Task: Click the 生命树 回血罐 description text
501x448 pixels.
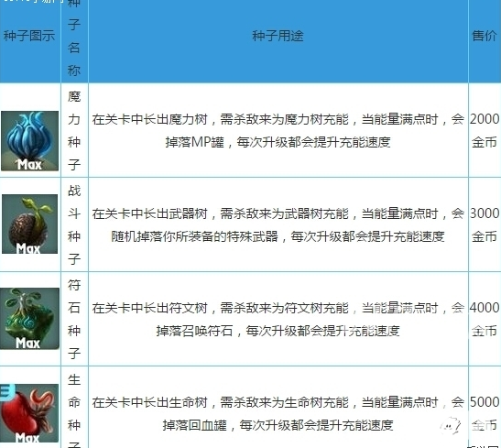Action: (278, 413)
